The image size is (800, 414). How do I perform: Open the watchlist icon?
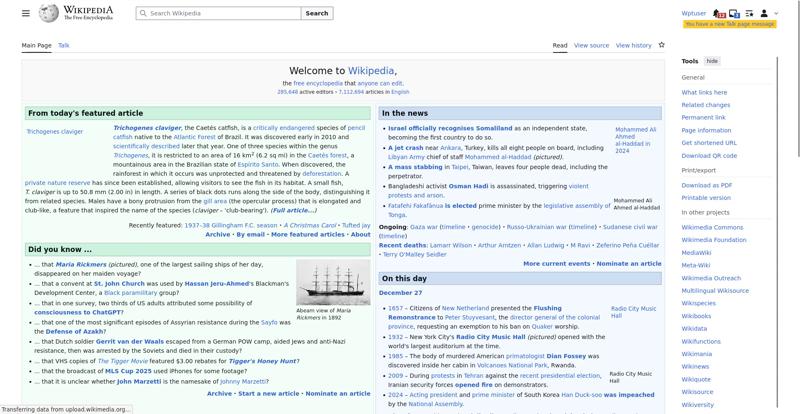point(750,14)
